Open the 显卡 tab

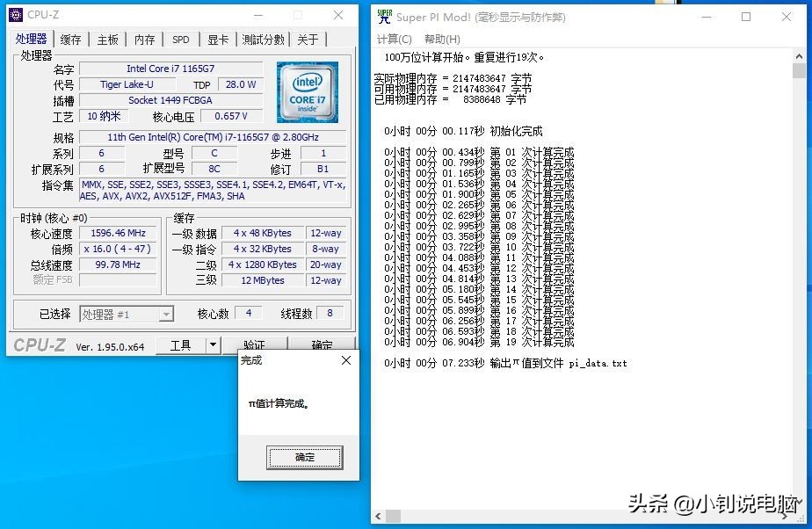pos(217,39)
